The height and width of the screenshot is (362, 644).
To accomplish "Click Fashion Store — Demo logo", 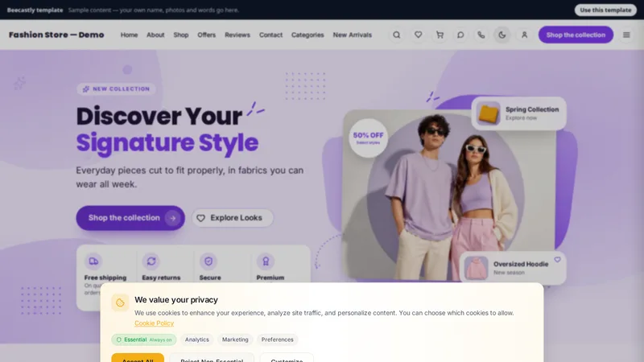I will click(x=56, y=35).
